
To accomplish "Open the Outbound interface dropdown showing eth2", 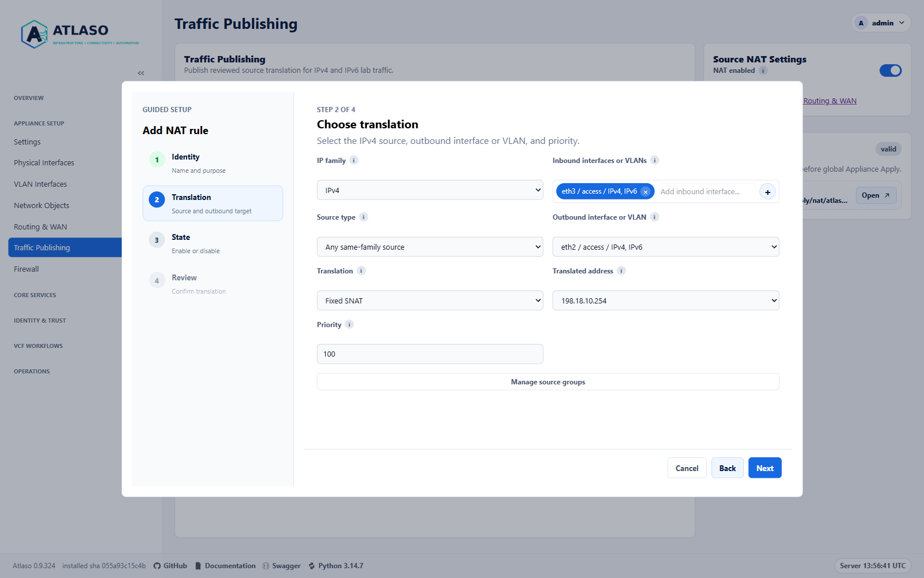I will click(666, 247).
